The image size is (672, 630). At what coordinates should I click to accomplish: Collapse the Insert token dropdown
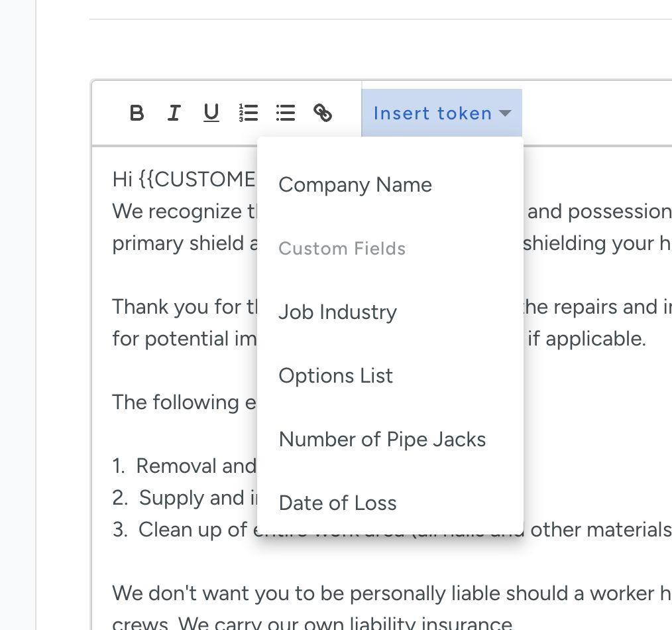pyautogui.click(x=442, y=113)
